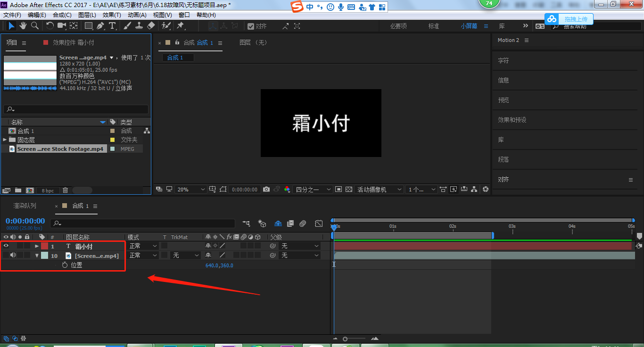Open the 文件(F) menu
The height and width of the screenshot is (347, 644).
click(12, 15)
